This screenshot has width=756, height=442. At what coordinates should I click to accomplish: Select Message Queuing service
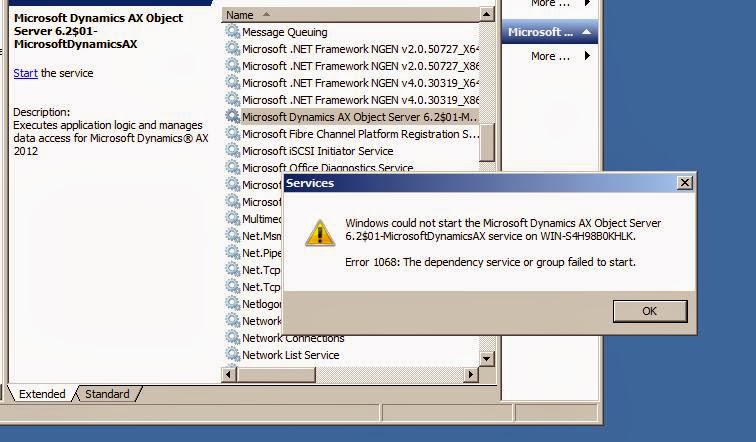coord(284,32)
